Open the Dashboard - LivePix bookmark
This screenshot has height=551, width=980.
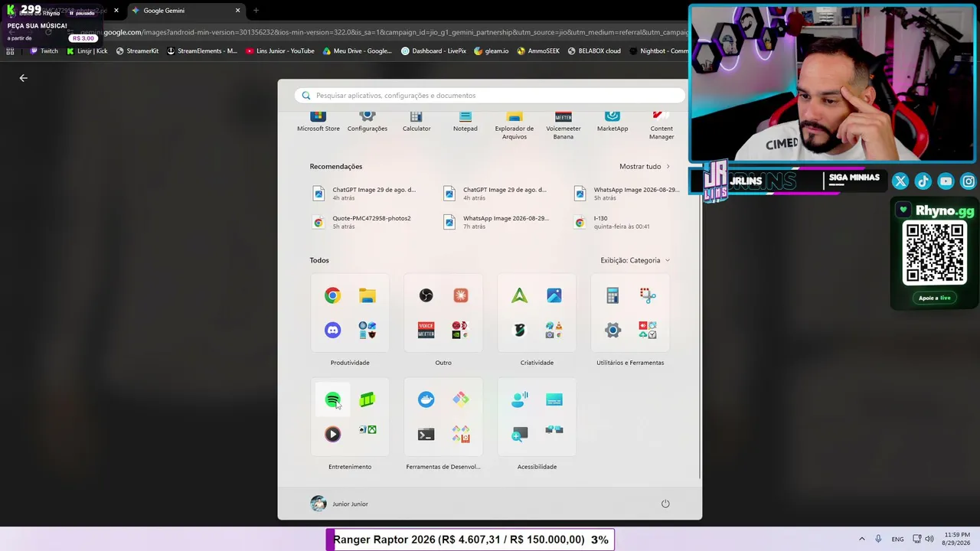(434, 51)
